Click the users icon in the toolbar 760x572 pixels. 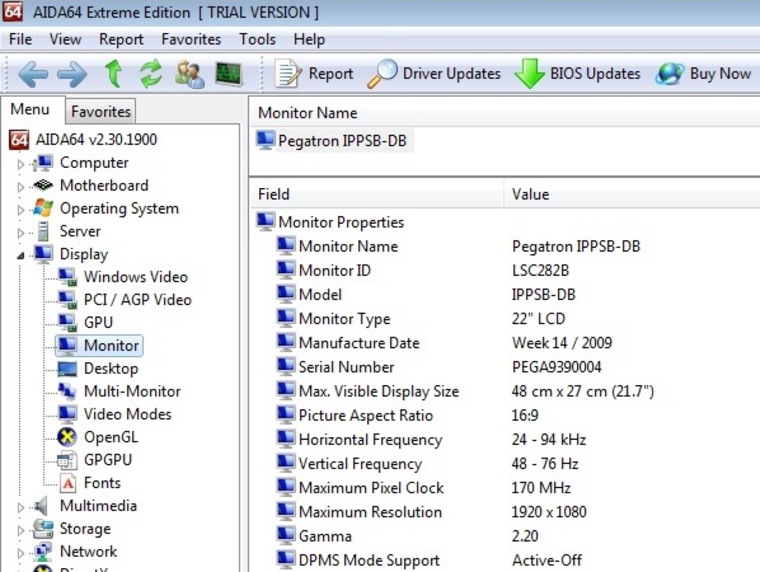click(189, 74)
